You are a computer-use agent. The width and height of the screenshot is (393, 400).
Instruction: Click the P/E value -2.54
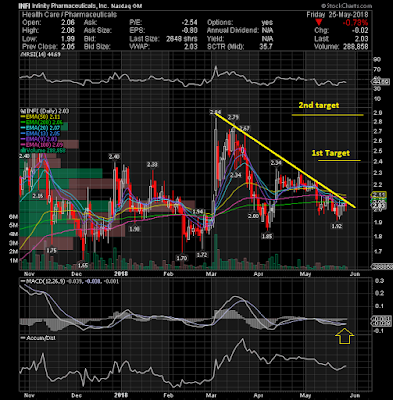click(189, 23)
